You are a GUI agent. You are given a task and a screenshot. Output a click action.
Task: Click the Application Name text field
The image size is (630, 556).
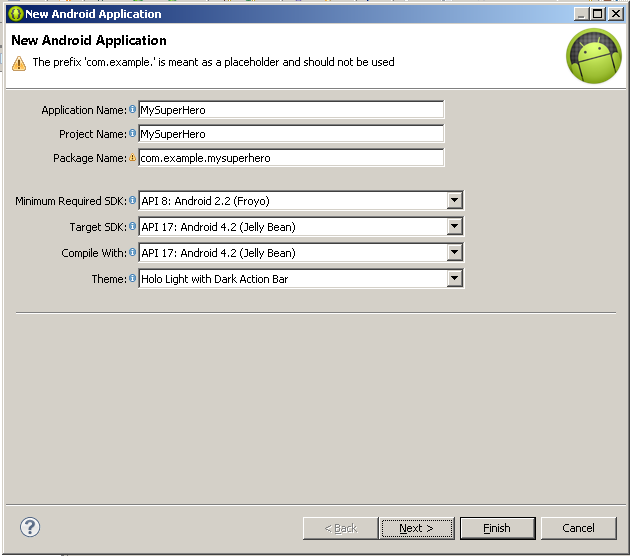coord(291,110)
